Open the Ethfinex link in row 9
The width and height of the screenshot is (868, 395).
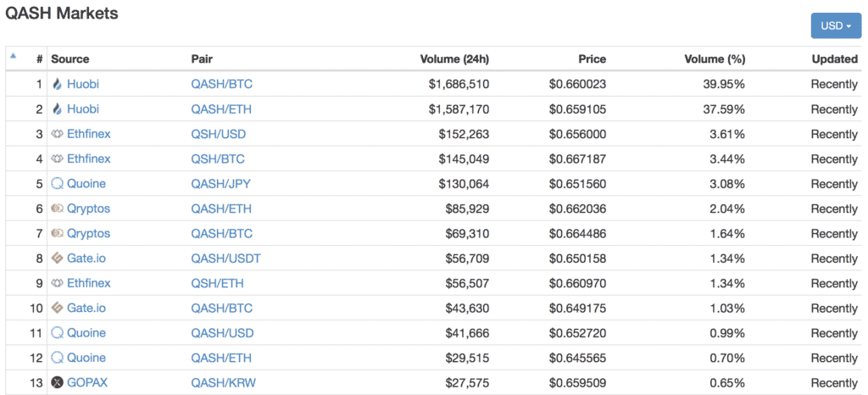(x=88, y=283)
